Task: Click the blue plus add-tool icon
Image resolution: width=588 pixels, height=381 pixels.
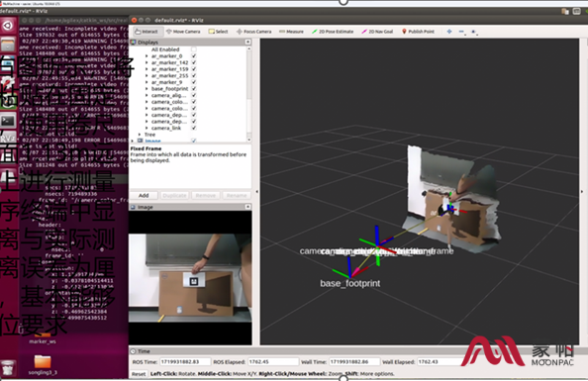Action: tap(449, 32)
